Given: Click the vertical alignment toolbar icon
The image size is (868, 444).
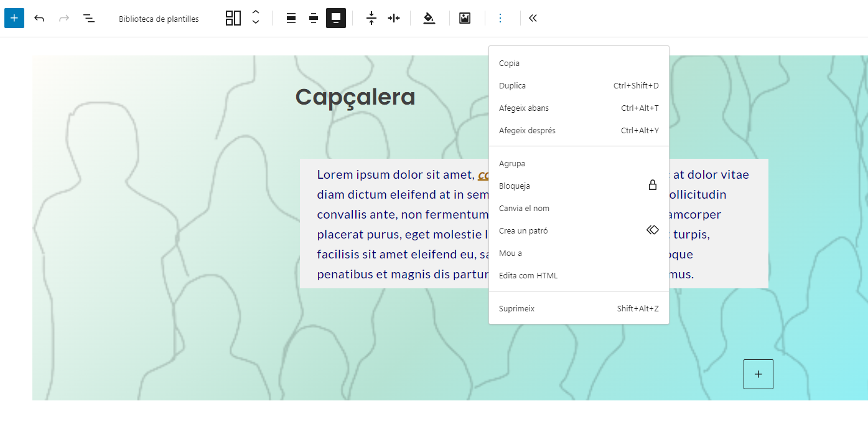Looking at the screenshot, I should (371, 18).
